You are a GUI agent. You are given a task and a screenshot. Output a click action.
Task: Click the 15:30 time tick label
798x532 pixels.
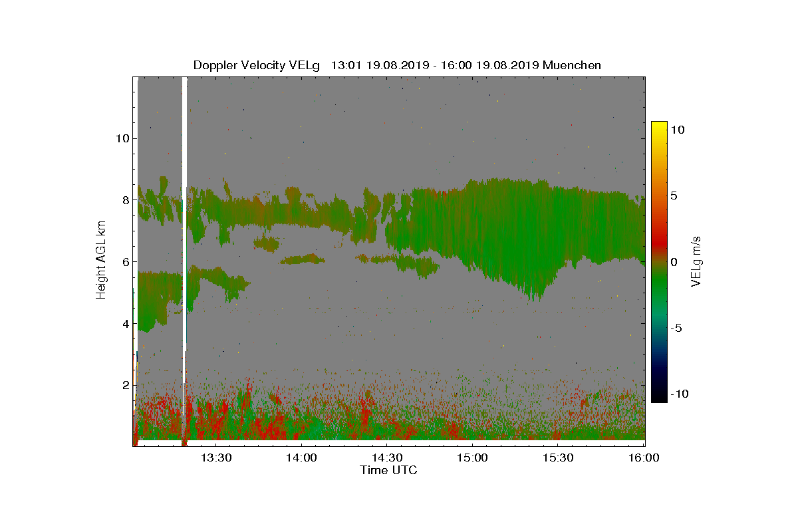(559, 458)
